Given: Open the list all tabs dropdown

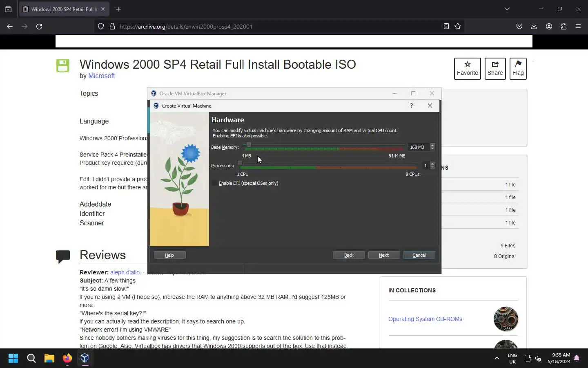Looking at the screenshot, I should coord(507,9).
